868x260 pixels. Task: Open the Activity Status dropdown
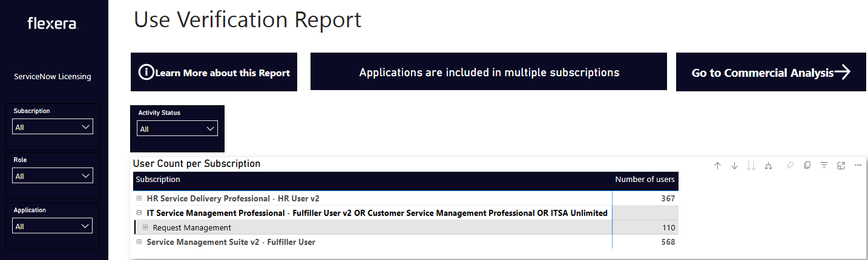click(177, 129)
